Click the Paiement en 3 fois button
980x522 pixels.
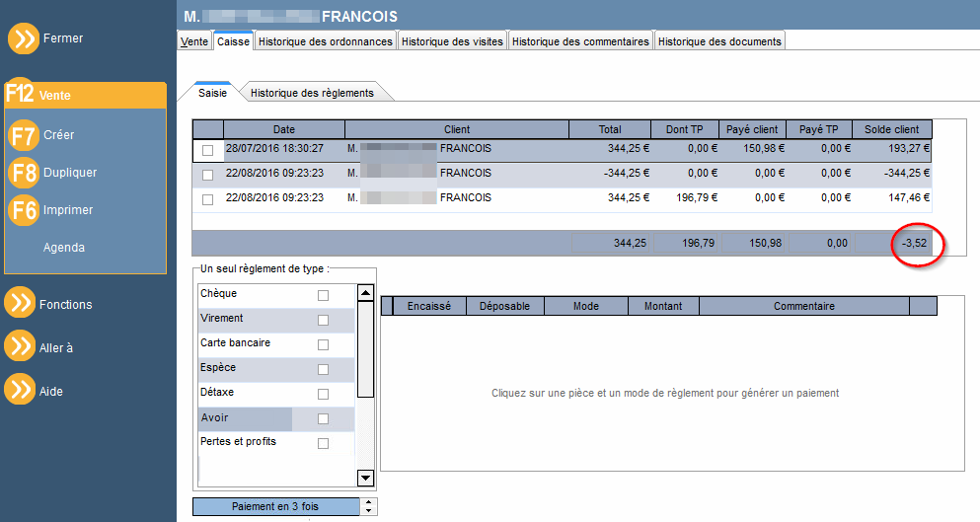pyautogui.click(x=275, y=506)
